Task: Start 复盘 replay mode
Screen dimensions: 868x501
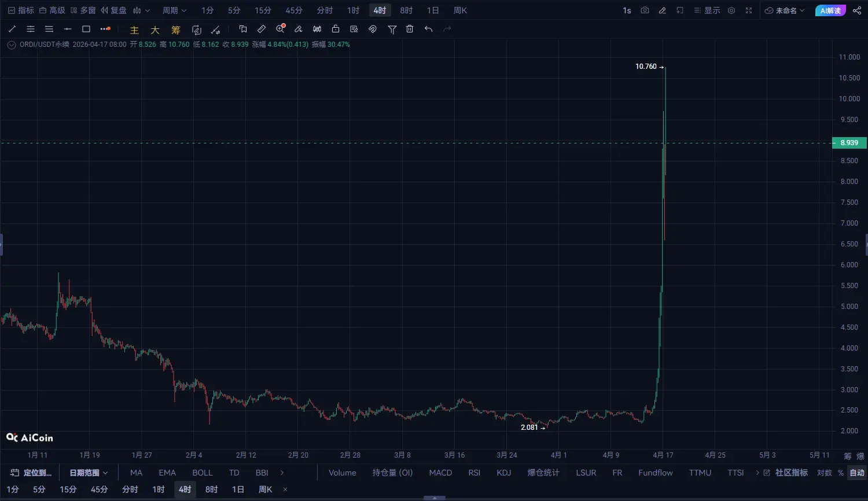Action: coord(113,10)
